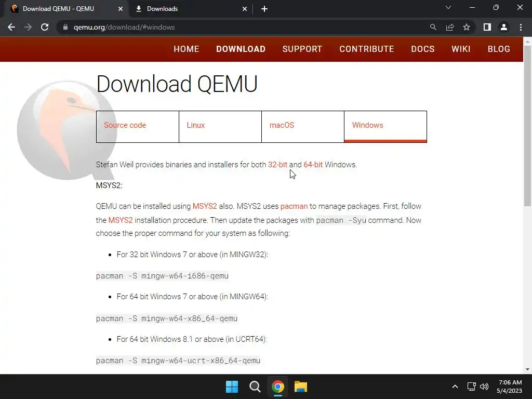Click the 'Download QEMU' page heading
Viewport: 532px width, 399px height.
177,84
